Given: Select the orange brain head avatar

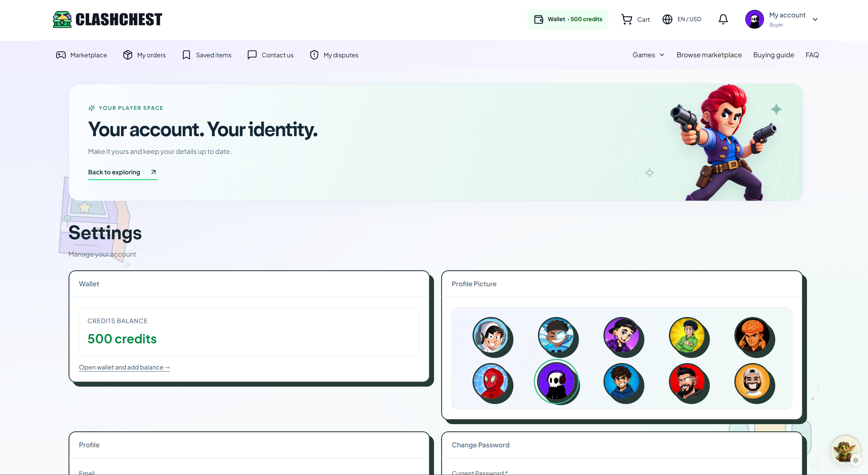Looking at the screenshot, I should [753, 336].
